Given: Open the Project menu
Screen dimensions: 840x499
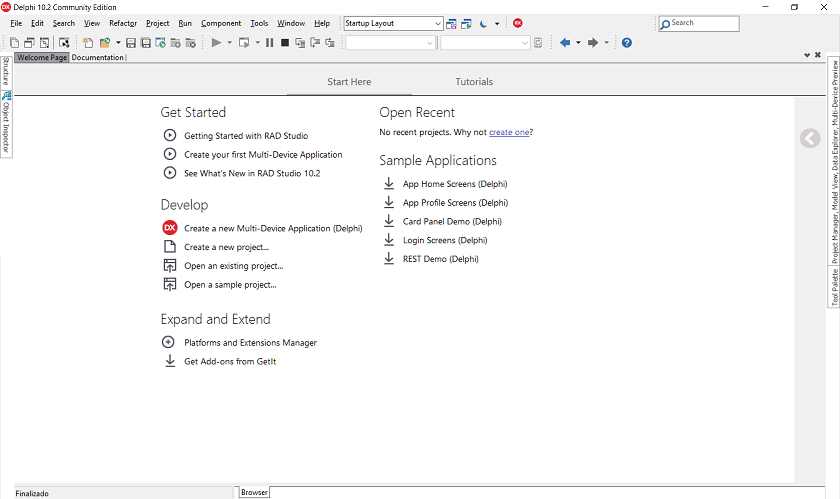Looking at the screenshot, I should pos(158,23).
